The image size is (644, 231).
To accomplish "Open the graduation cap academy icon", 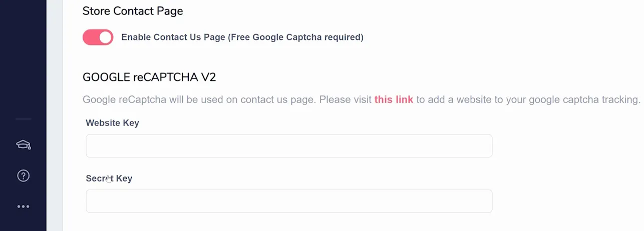I will tap(23, 145).
